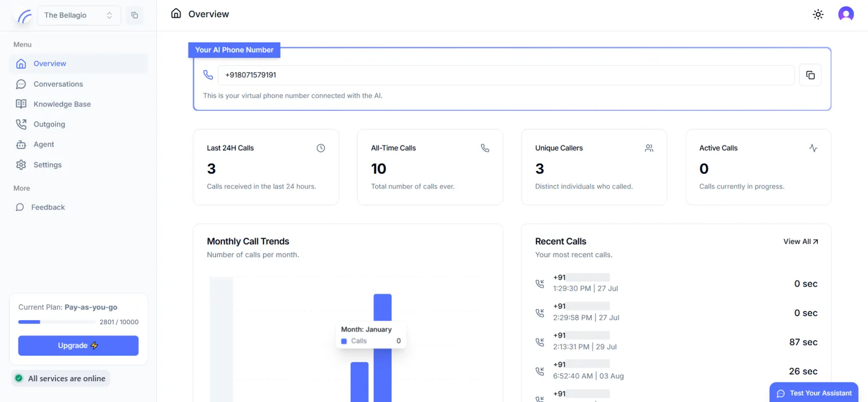Click the 2801 / 10000 usage count
The image size is (868, 402).
[119, 322]
